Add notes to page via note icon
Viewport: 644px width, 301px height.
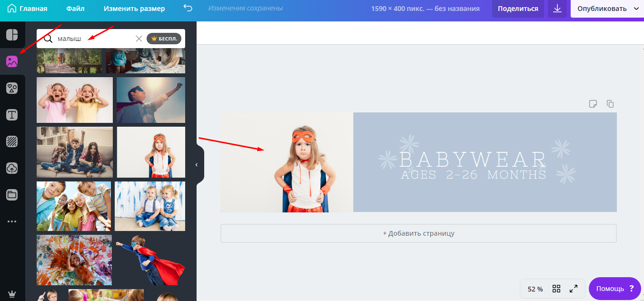pyautogui.click(x=593, y=104)
